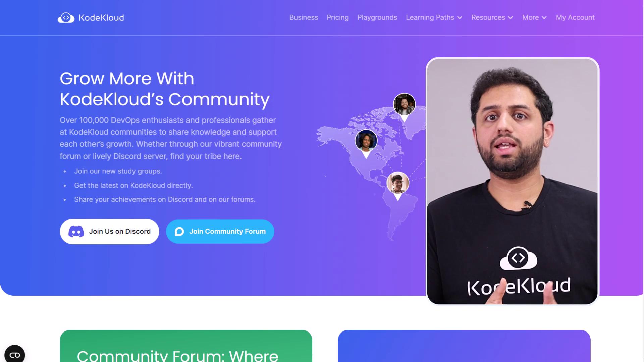The height and width of the screenshot is (362, 644).
Task: Play the presenter video thumbnail
Action: tap(512, 181)
